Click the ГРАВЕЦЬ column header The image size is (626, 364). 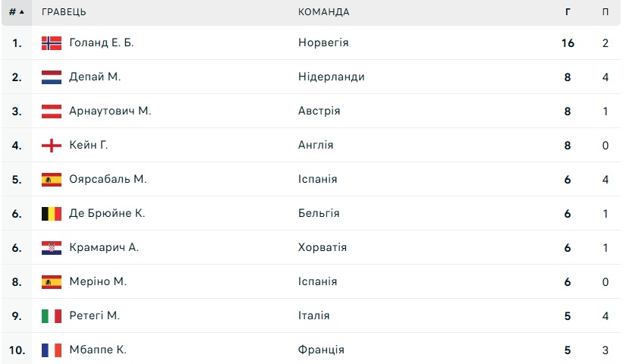(64, 12)
